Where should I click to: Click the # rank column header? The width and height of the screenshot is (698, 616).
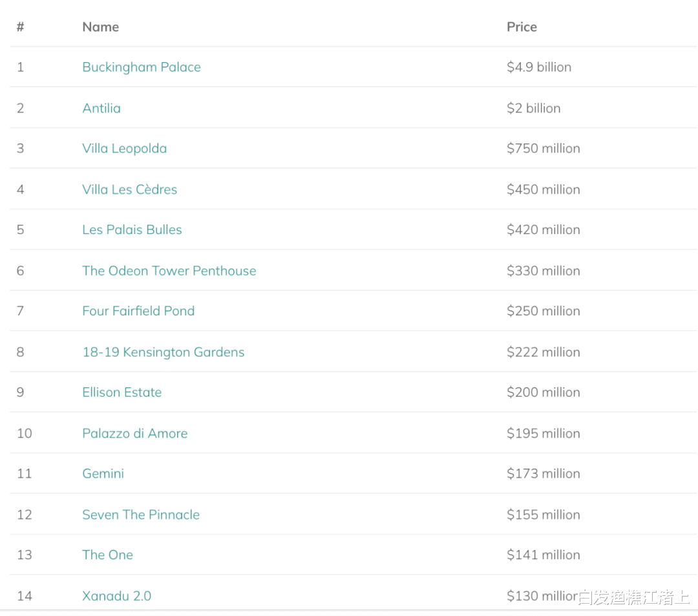21,27
